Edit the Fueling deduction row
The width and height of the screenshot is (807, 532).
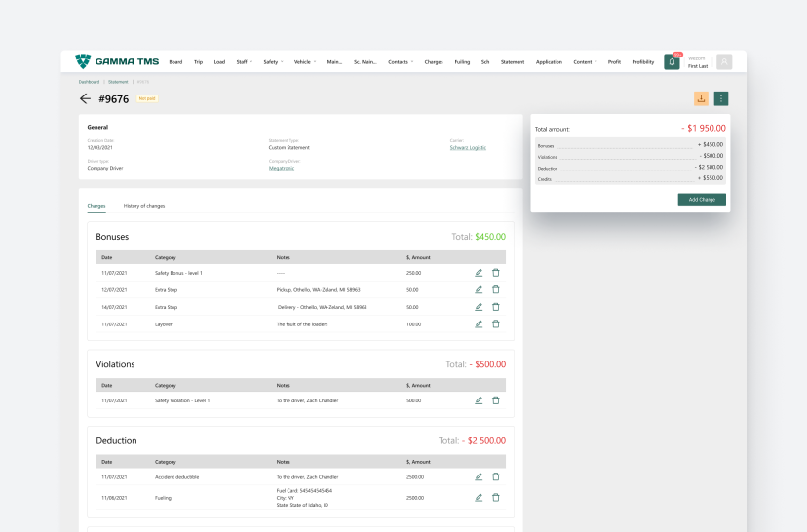pyautogui.click(x=479, y=497)
